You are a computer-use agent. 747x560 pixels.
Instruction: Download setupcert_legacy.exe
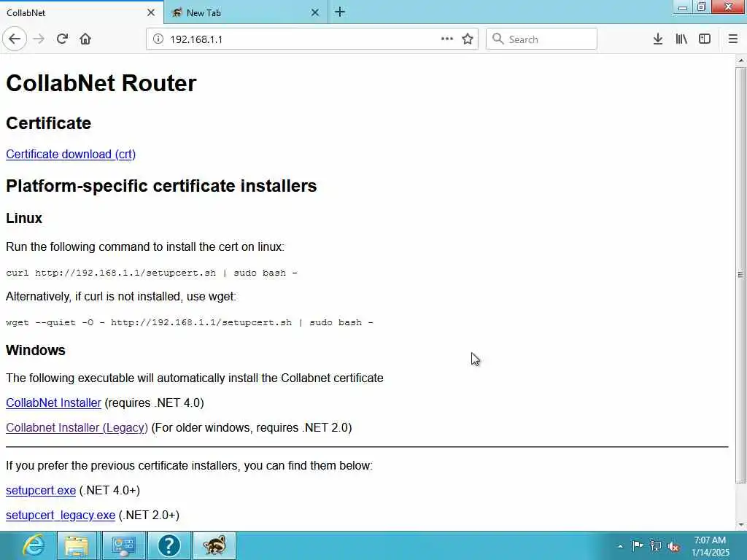click(61, 516)
